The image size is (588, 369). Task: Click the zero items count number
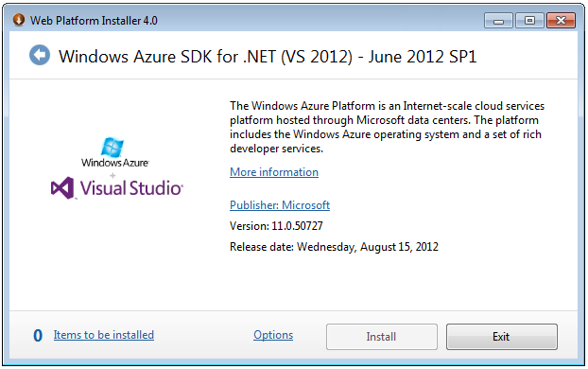(x=38, y=335)
